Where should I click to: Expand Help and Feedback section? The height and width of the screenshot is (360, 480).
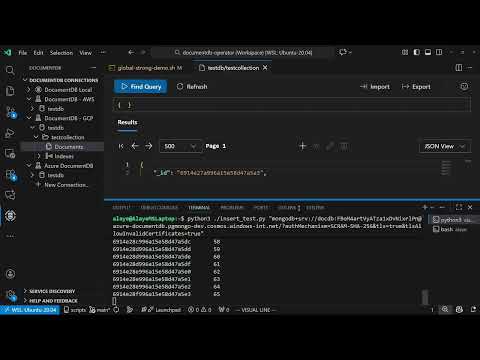point(51,301)
